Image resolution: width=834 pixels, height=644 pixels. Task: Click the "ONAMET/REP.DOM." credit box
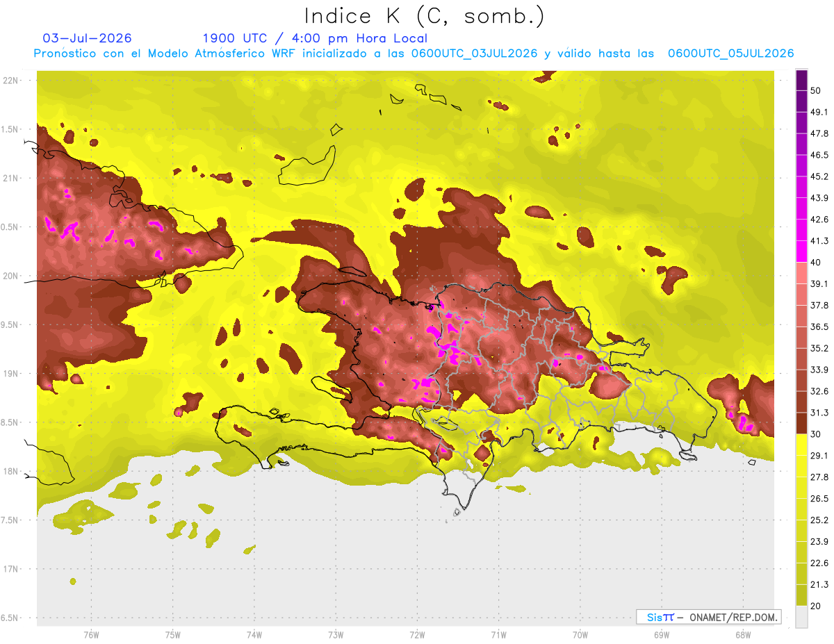[709, 617]
